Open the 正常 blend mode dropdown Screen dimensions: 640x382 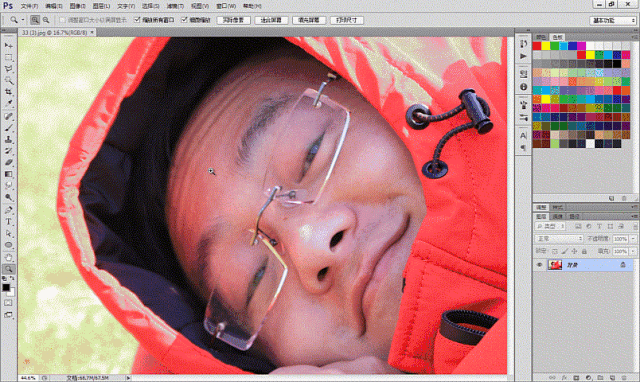tap(559, 238)
